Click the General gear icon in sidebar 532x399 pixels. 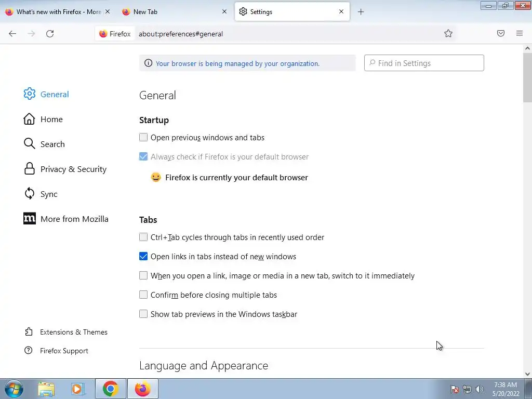pos(30,94)
